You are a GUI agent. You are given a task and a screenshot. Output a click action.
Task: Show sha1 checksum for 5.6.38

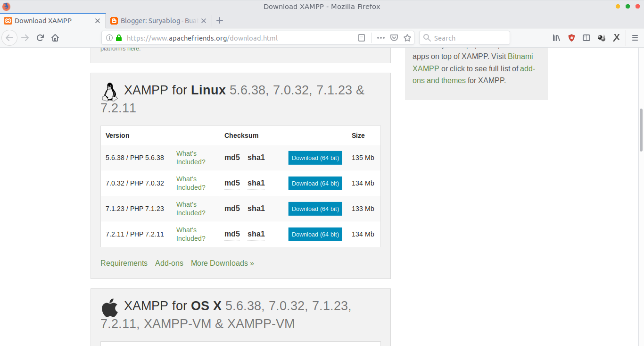pyautogui.click(x=256, y=158)
